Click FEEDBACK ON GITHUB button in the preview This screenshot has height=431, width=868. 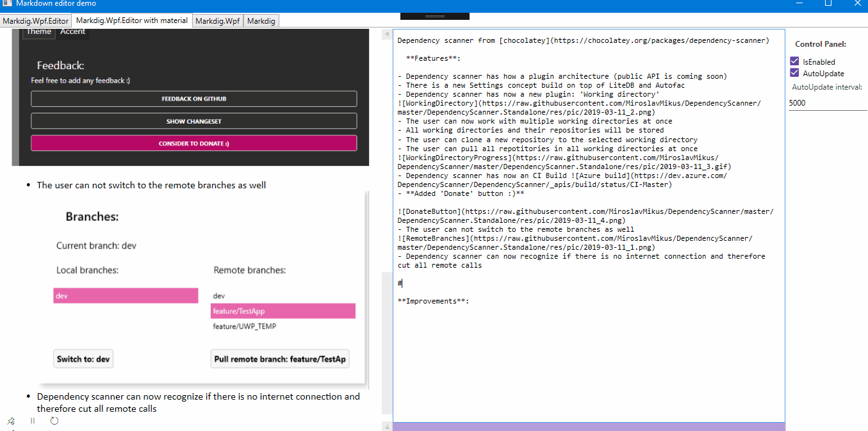pos(194,99)
